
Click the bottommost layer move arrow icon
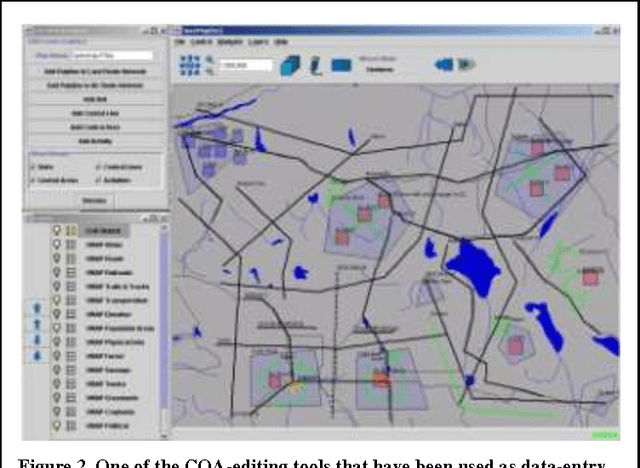coord(37,354)
